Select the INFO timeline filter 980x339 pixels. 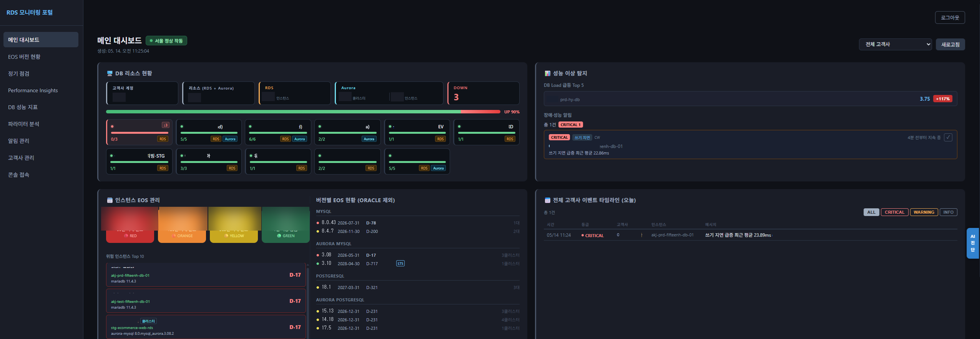point(948,212)
